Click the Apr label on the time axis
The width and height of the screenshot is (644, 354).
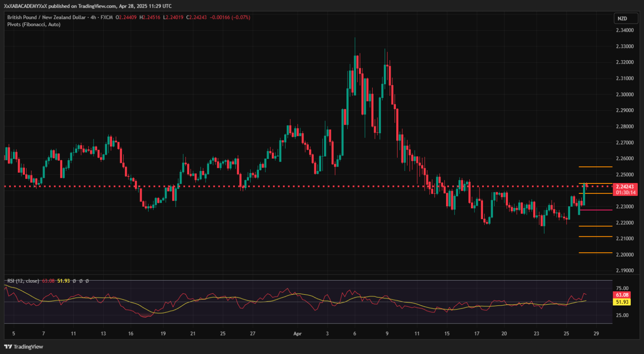click(x=298, y=334)
